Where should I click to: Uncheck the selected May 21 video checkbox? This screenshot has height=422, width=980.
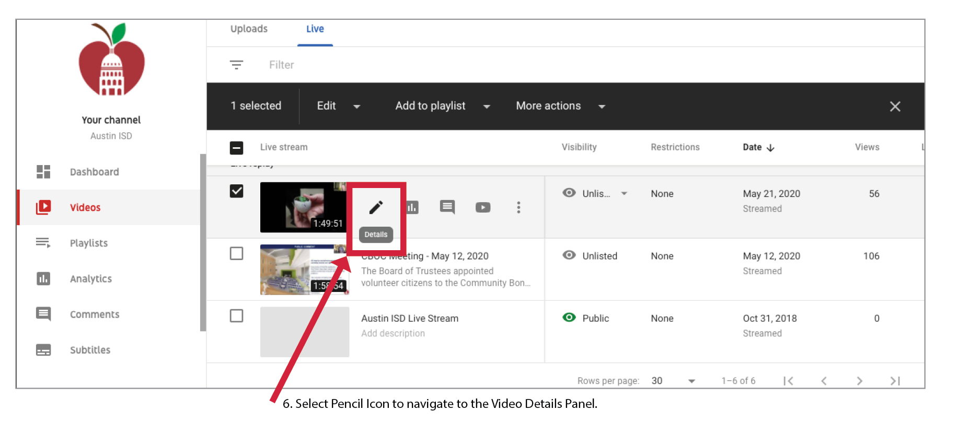[x=236, y=191]
